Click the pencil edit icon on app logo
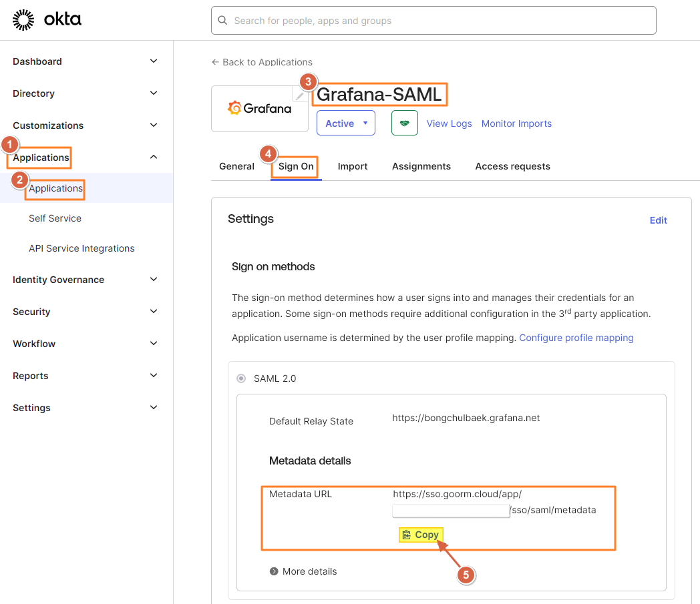Image resolution: width=700 pixels, height=604 pixels. [301, 96]
